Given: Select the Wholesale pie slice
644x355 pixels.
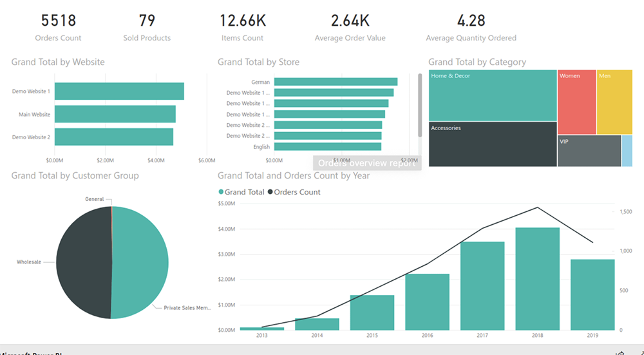Looking at the screenshot, I should click(x=82, y=262).
